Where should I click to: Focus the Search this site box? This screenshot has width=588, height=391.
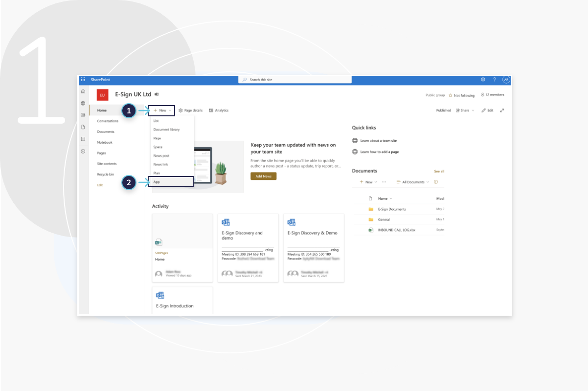point(295,80)
